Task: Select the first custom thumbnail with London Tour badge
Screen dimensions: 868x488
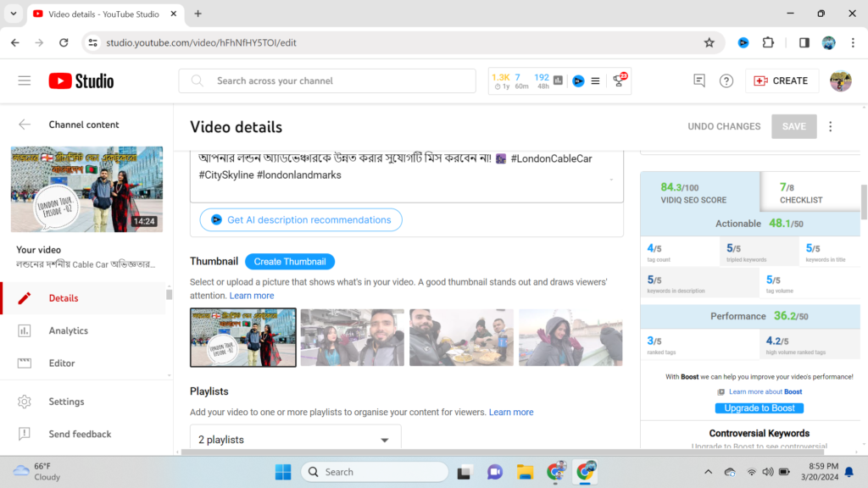Action: pyautogui.click(x=243, y=337)
